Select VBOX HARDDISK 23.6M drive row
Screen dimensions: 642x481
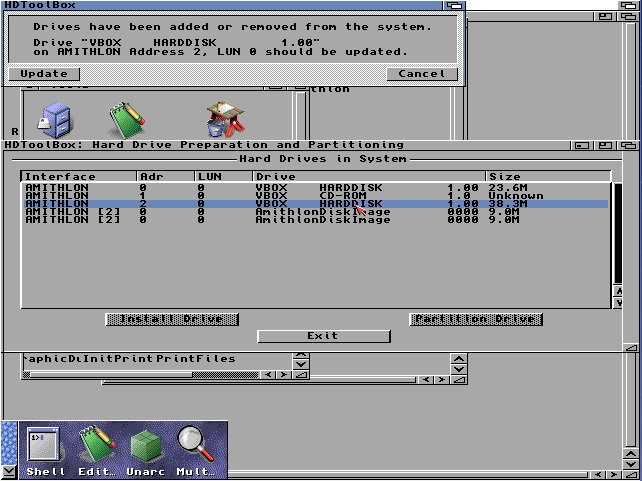pos(316,187)
